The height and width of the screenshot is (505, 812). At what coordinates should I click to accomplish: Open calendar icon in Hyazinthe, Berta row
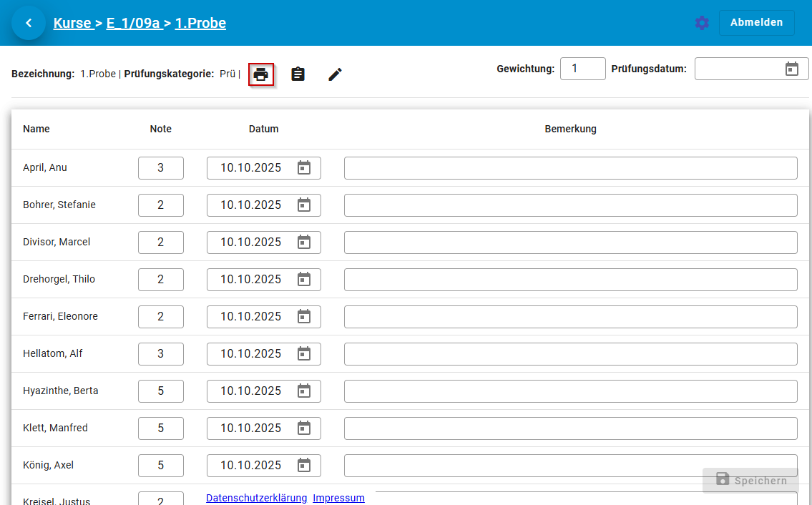(x=304, y=391)
